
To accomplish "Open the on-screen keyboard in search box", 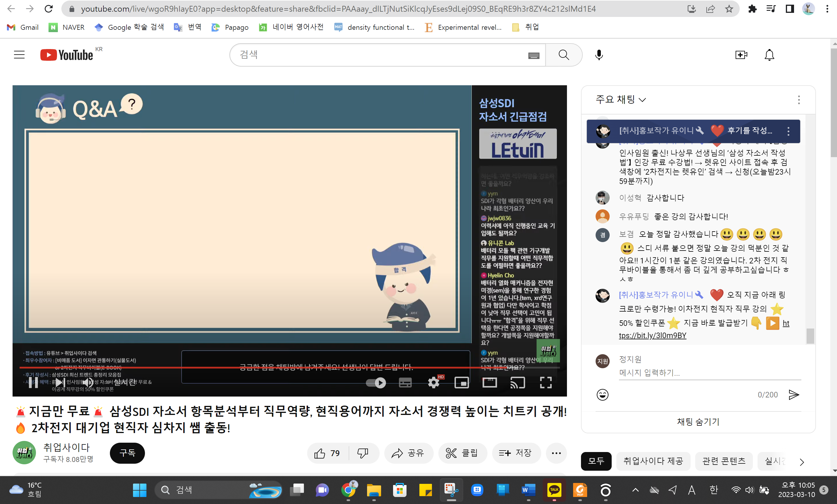I will coord(534,55).
